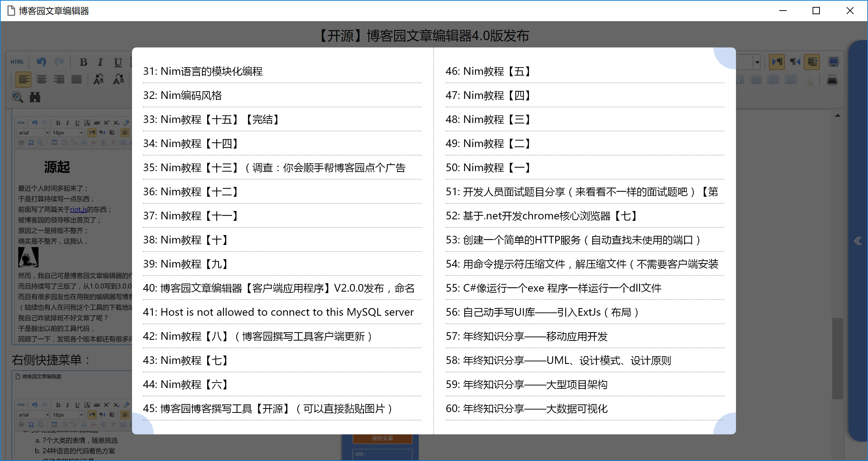The height and width of the screenshot is (461, 868).
Task: Click the editor scrollbar up arrow
Action: 838,116
